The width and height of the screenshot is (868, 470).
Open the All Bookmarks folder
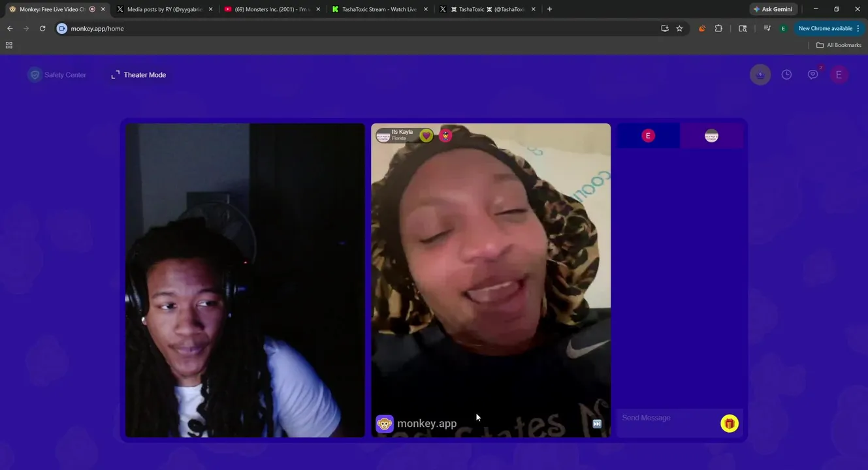tap(839, 45)
